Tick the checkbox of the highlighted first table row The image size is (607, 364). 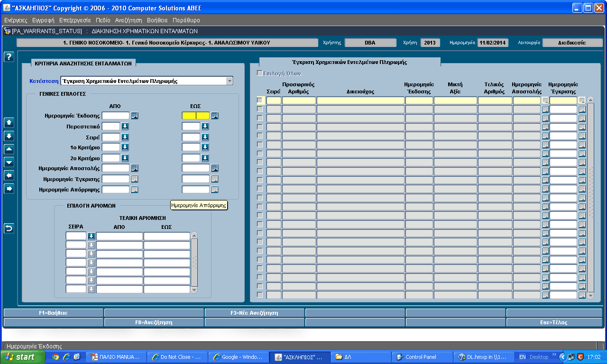click(259, 100)
